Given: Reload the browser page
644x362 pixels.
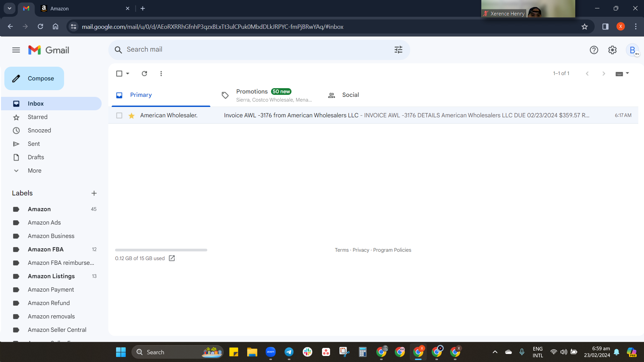Looking at the screenshot, I should pos(40,26).
